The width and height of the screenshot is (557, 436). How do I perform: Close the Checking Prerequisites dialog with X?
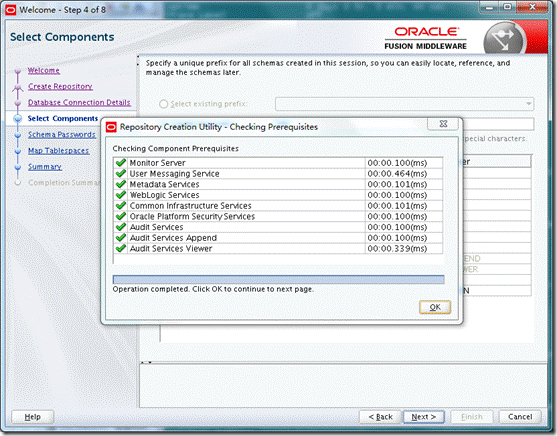point(443,124)
